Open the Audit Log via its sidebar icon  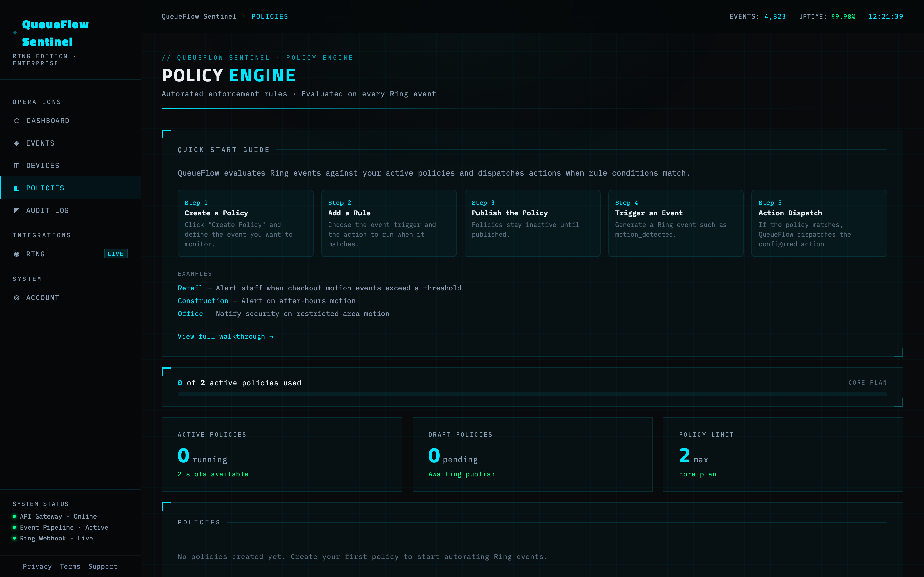17,210
